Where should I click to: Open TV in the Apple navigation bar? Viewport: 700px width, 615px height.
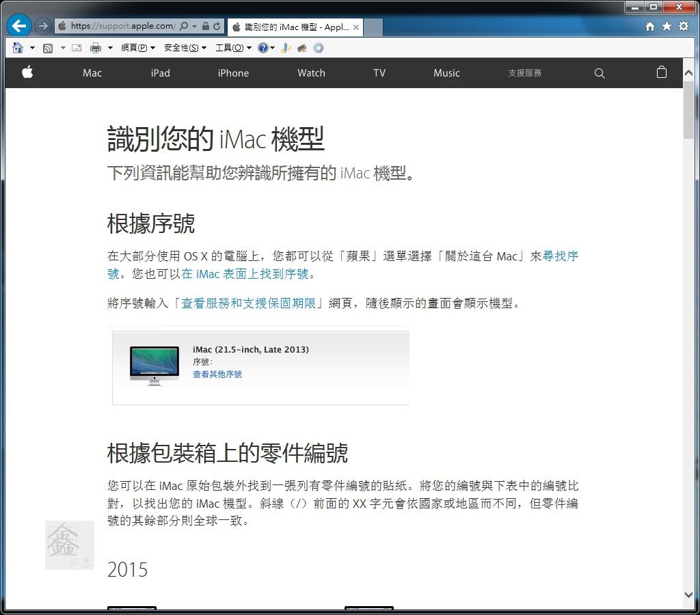pyautogui.click(x=379, y=73)
